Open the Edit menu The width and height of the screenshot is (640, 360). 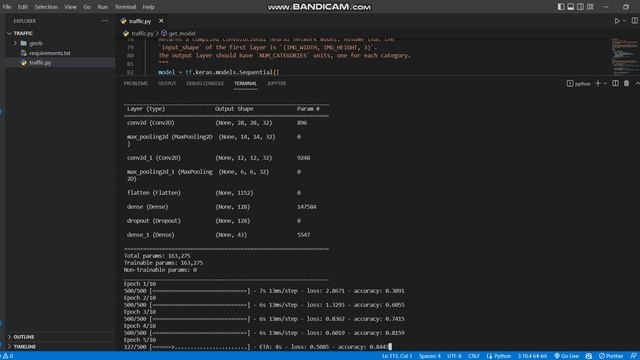coord(22,7)
